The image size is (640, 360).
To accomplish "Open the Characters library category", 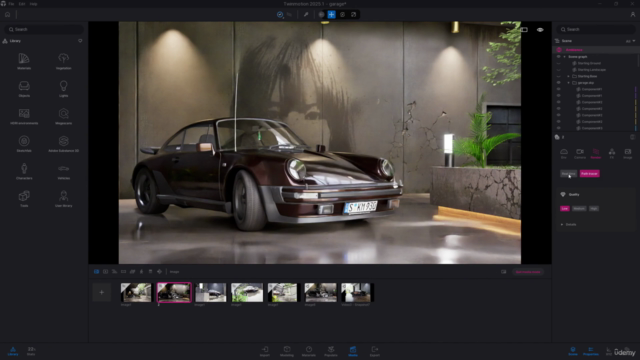I will [x=24, y=171].
